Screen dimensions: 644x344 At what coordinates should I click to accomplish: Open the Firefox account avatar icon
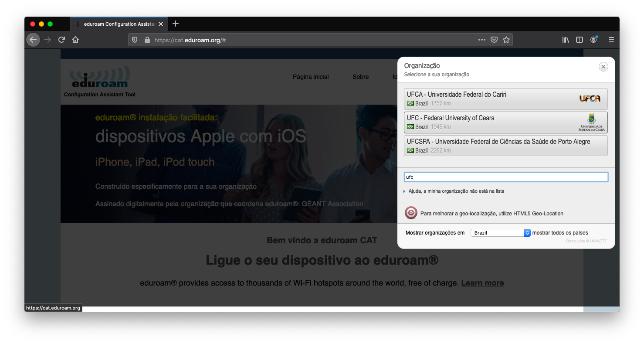593,39
